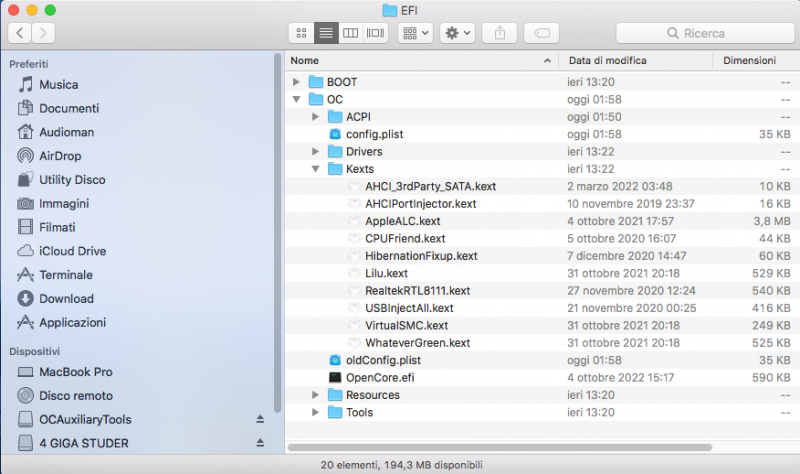Open Filmati in the sidebar
This screenshot has height=474, width=800.
tap(46, 227)
